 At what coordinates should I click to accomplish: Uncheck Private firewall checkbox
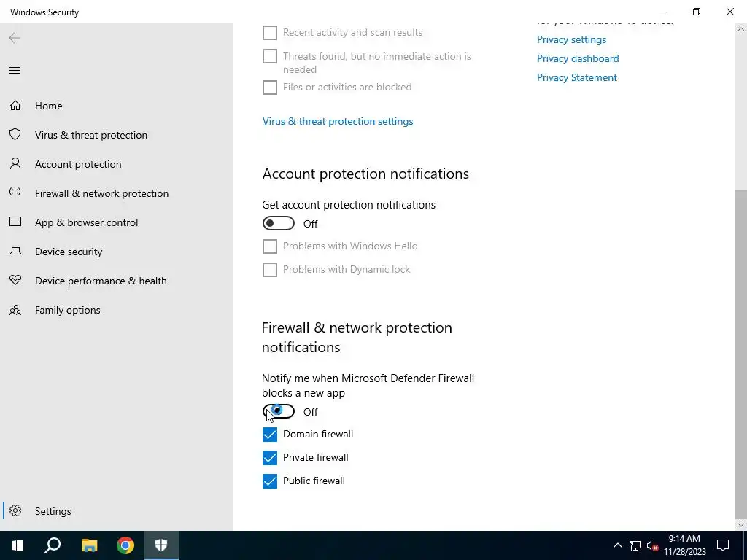click(x=270, y=458)
